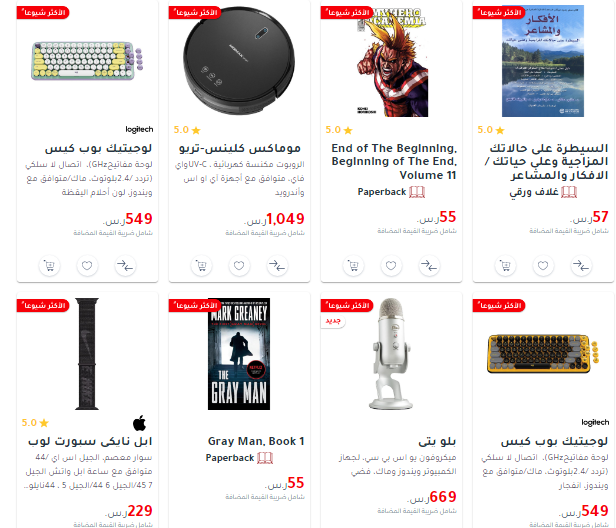Favorite the Logitech Daydream keyboard with heart icon

tap(87, 266)
